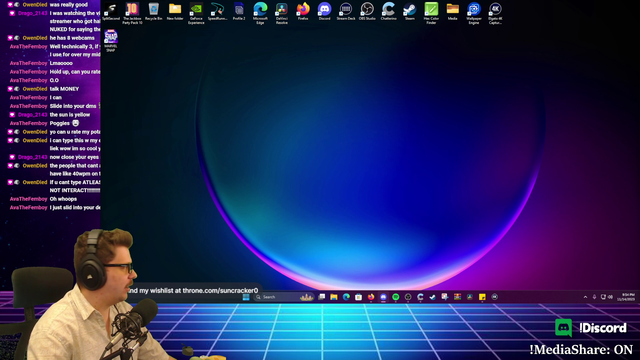This screenshot has height=360, width=640.
Task: Open the taskbar clock and date
Action: coord(626,297)
